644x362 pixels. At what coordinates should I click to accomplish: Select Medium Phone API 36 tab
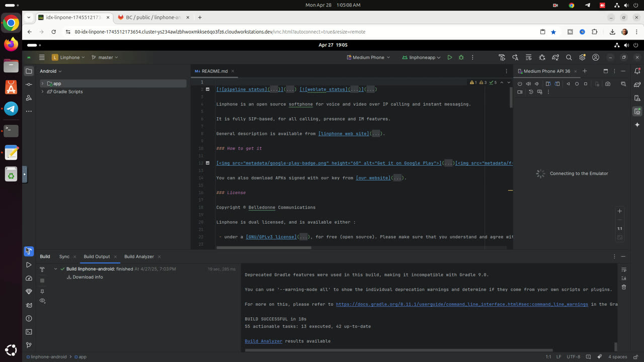click(x=547, y=71)
